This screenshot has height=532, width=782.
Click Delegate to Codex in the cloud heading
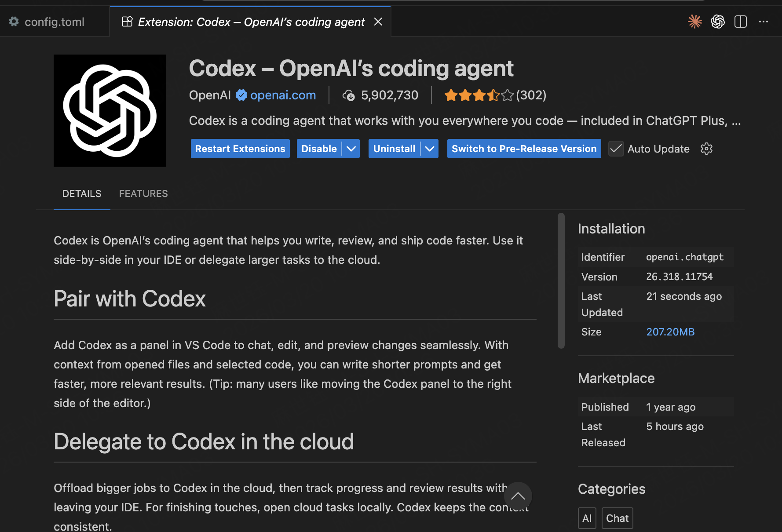204,441
